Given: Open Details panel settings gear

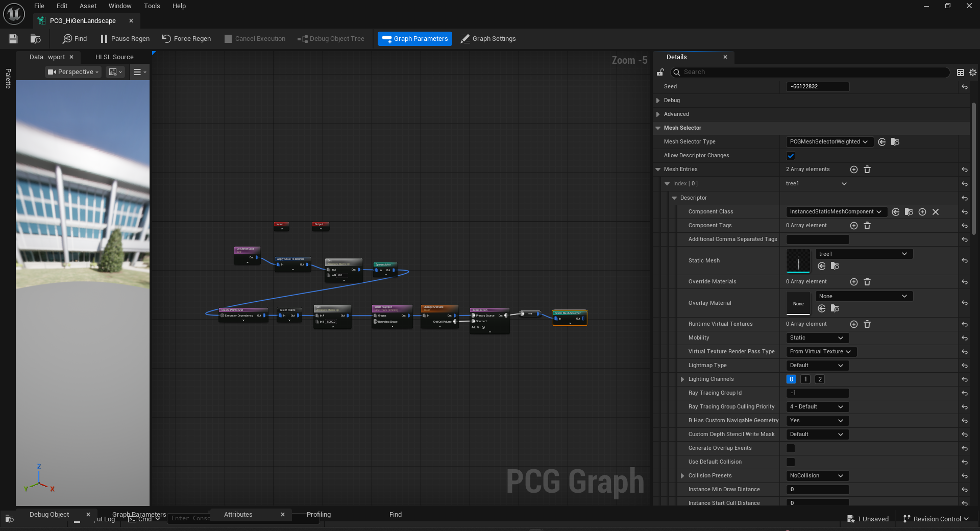Looking at the screenshot, I should 973,73.
